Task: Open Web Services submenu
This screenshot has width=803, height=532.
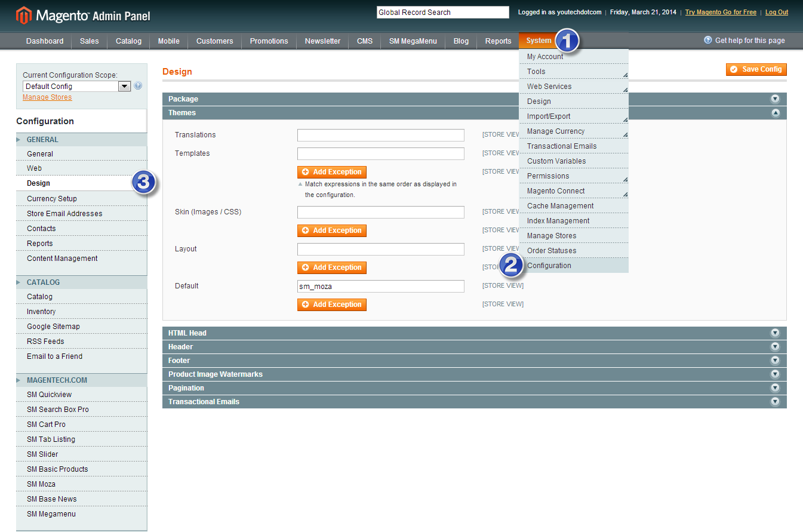Action: (574, 87)
